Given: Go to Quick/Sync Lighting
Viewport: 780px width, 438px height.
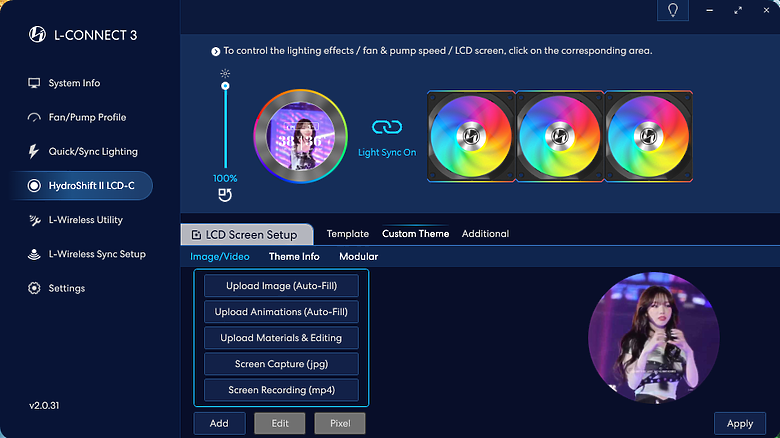Looking at the screenshot, I should (x=83, y=152).
